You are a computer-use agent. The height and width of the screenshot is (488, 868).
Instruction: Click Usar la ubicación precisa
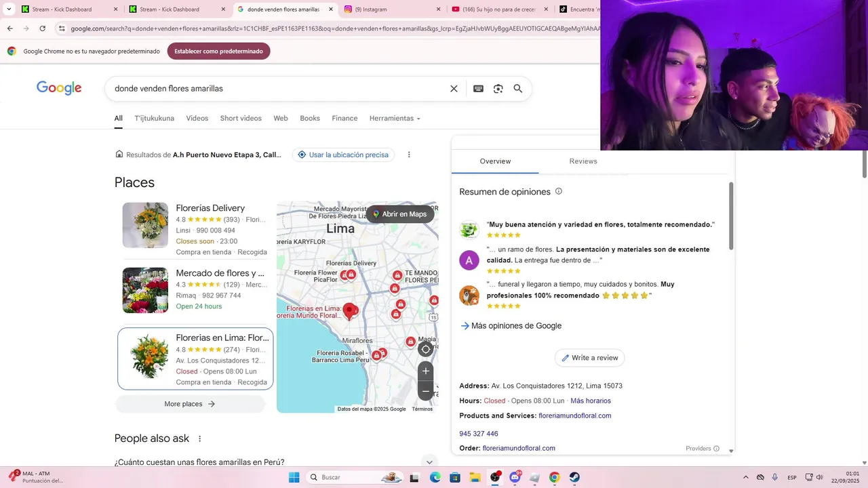tap(343, 155)
